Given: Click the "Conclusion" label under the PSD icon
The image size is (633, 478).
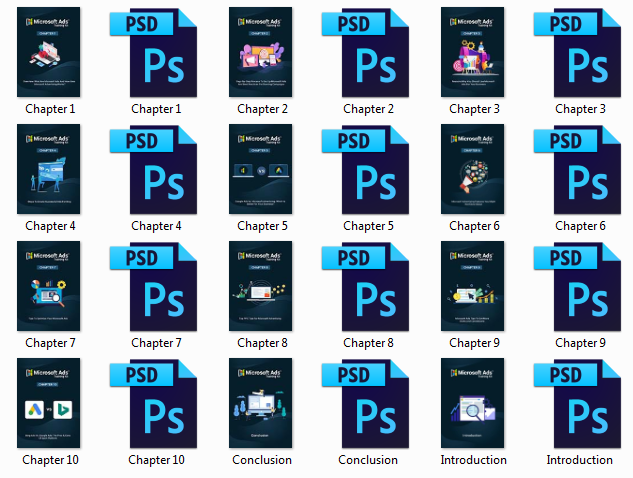Looking at the screenshot, I should 368,460.
